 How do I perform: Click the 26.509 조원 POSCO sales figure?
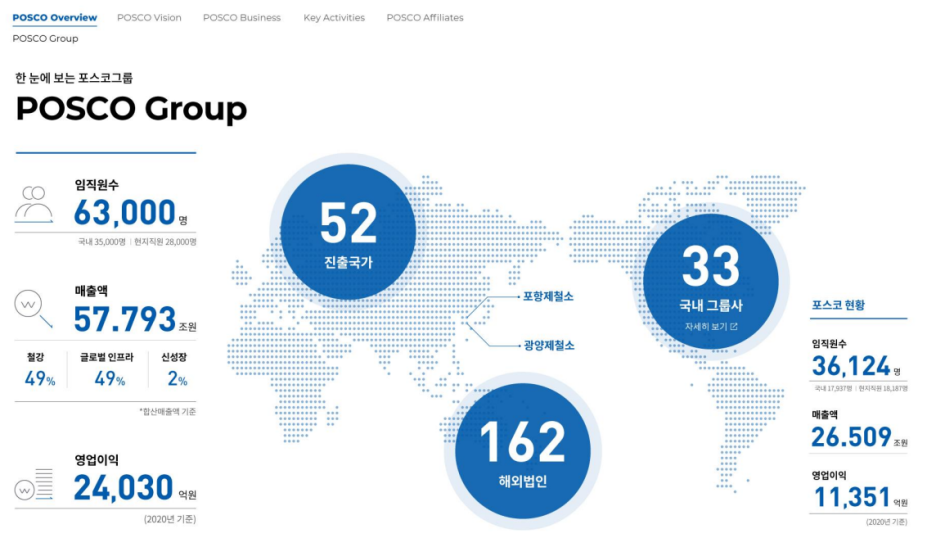[859, 437]
